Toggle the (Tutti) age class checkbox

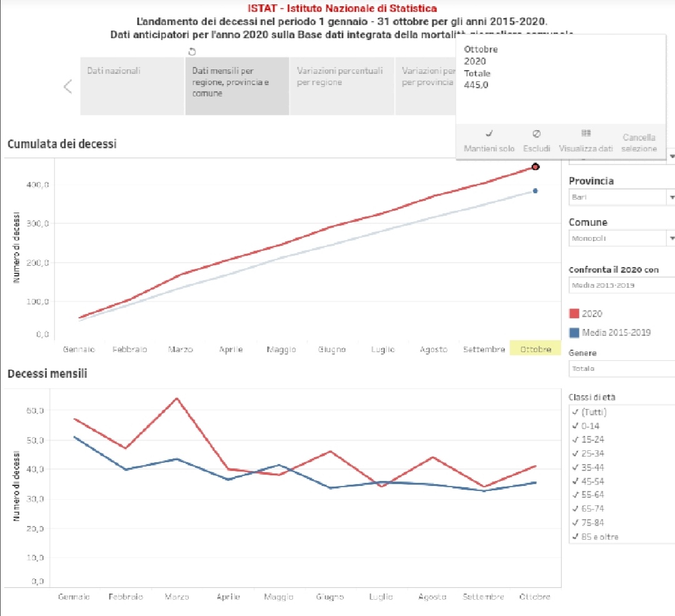[574, 412]
